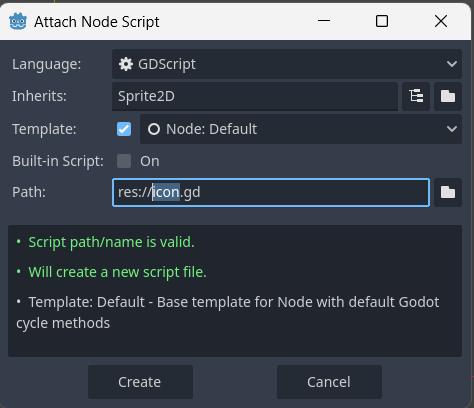
Task: Open the class tree browser icon beside Inherits
Action: coord(416,96)
